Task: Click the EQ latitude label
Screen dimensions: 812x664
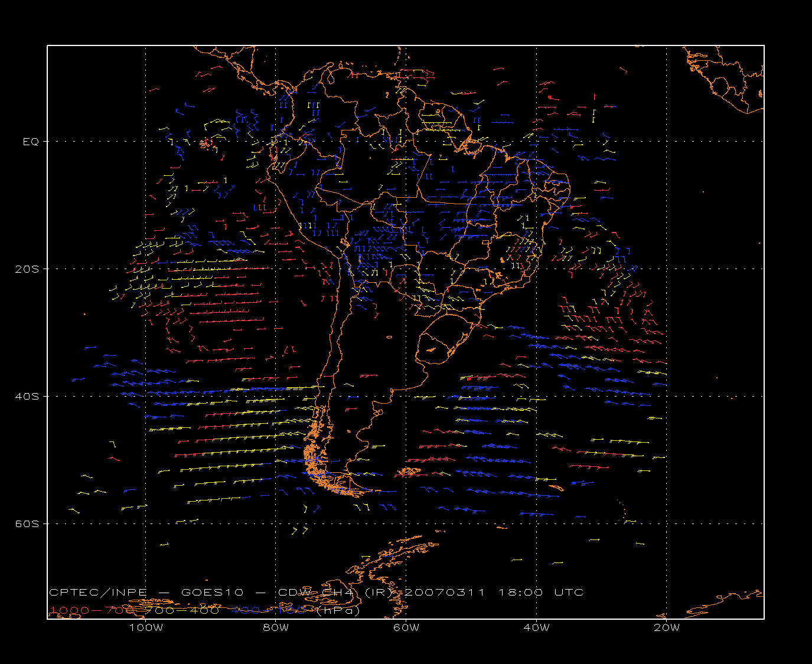Action: [31, 142]
